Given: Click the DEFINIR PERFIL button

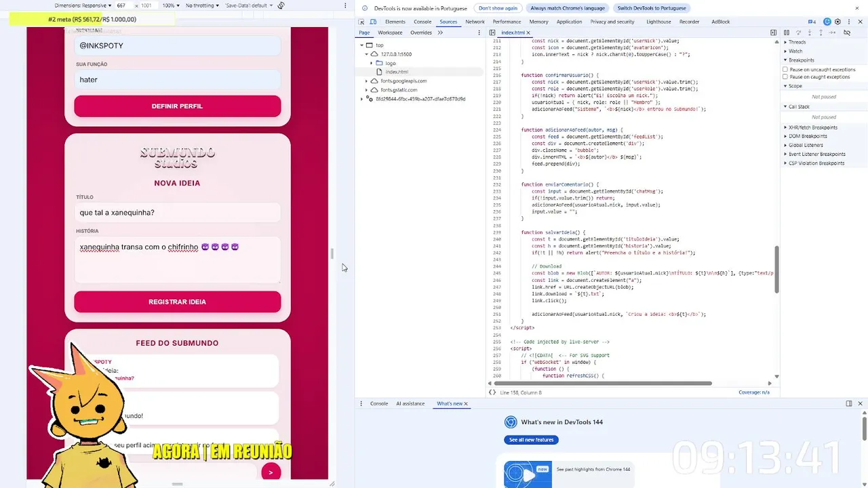Looking at the screenshot, I should coord(178,106).
